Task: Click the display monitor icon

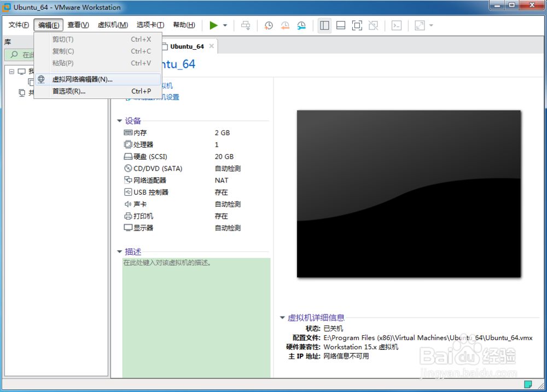Action: pyautogui.click(x=128, y=228)
